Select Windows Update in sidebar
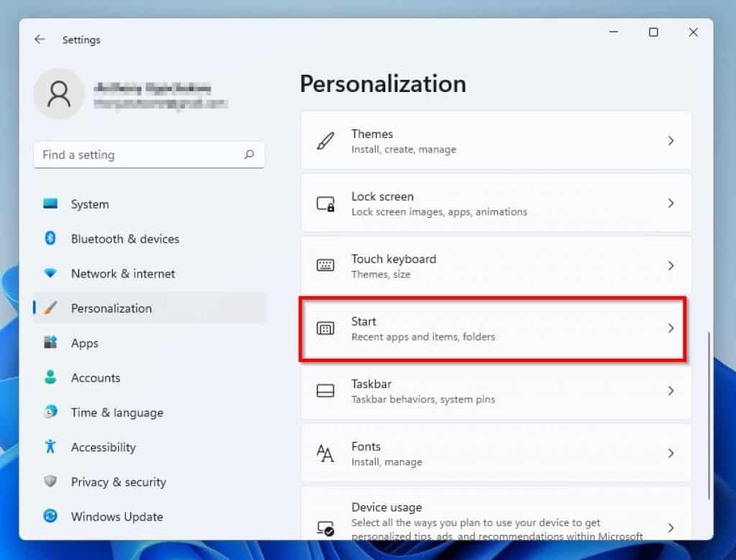The width and height of the screenshot is (736, 560). pos(149,516)
